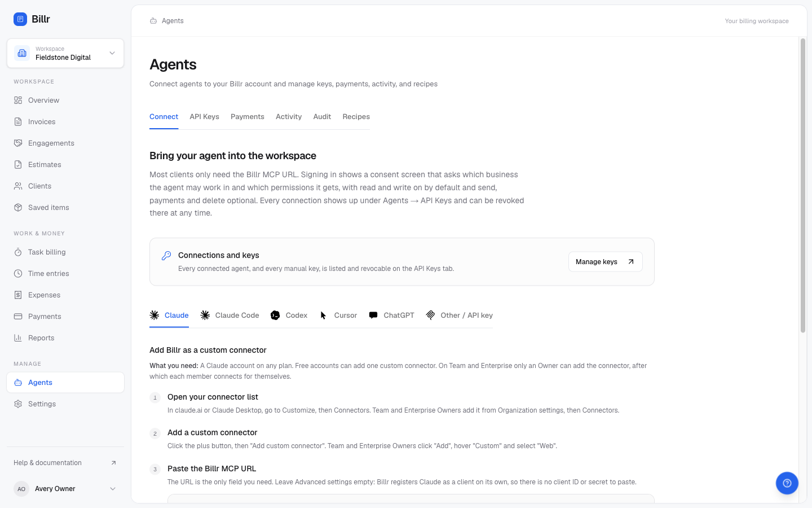The image size is (812, 508).
Task: Open Estimates in the sidebar
Action: [x=65, y=165]
